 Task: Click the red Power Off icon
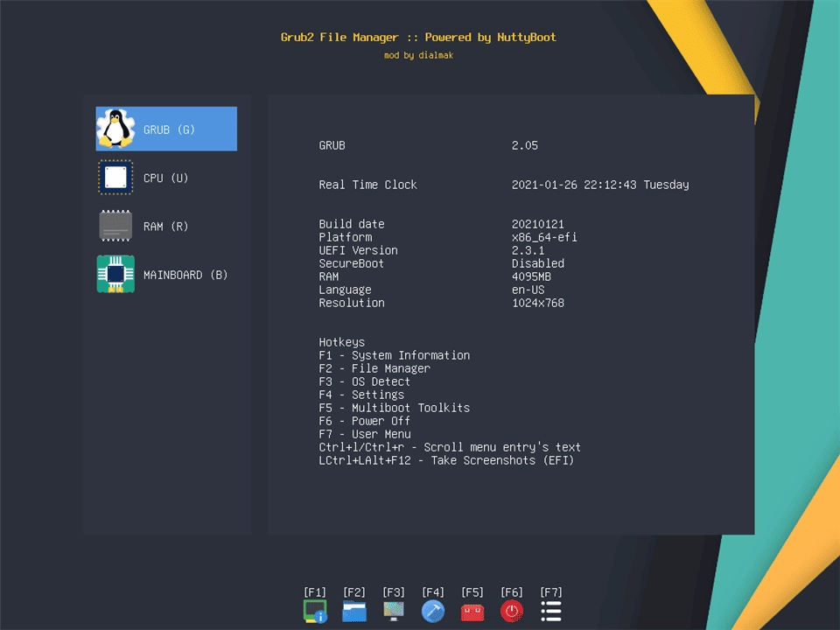point(512,612)
